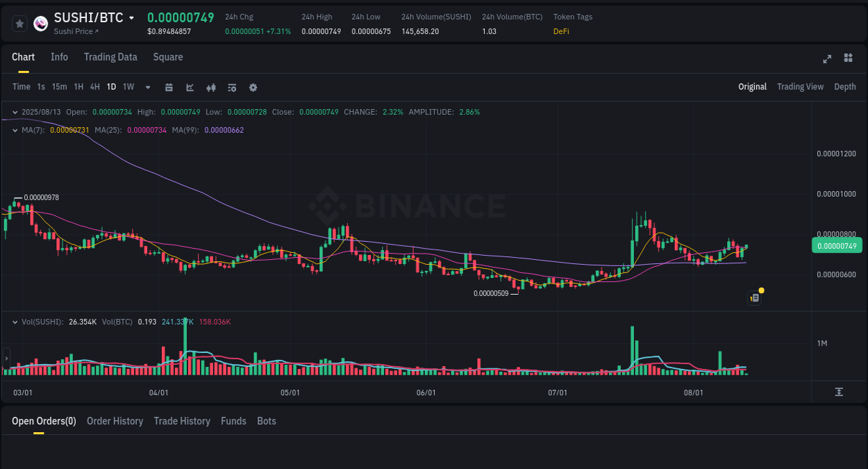Open the date range calendar icon
Screen dimensions: 868x469
click(169, 87)
